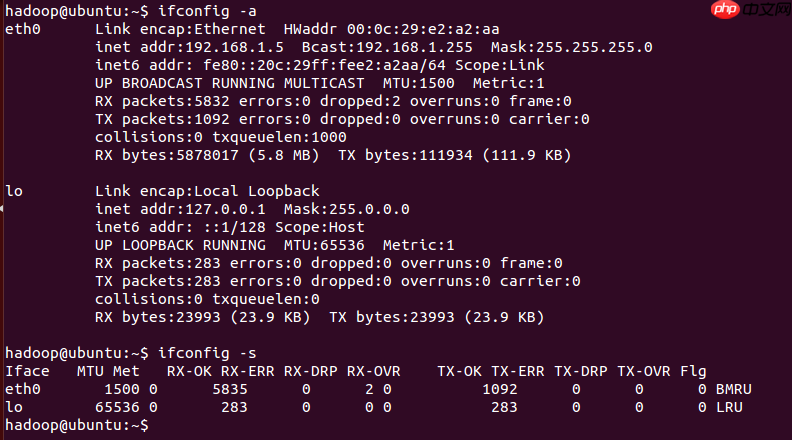Click RX packets:283 text
Viewport: 792px width, 440px height.
coord(158,264)
